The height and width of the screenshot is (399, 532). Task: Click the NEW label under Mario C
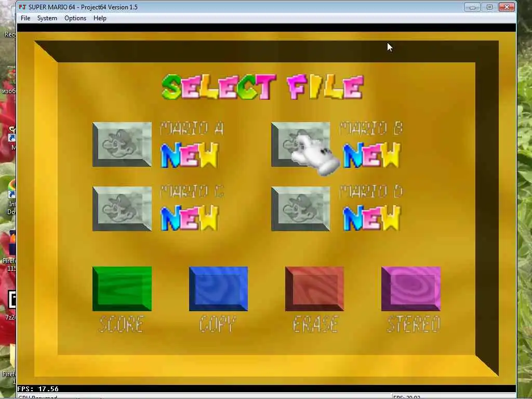(189, 218)
